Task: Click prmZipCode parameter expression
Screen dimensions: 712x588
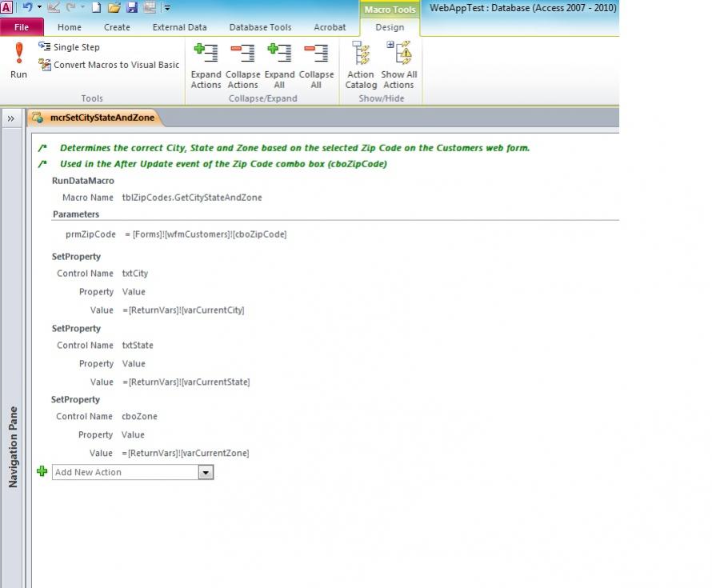Action: coord(206,234)
